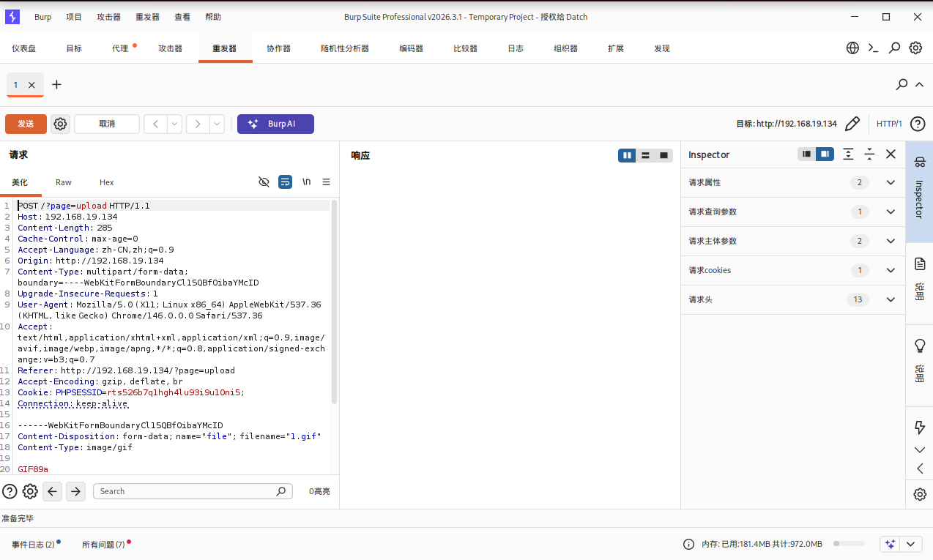
Task: Open search settings gear below request editor
Action: pos(30,491)
